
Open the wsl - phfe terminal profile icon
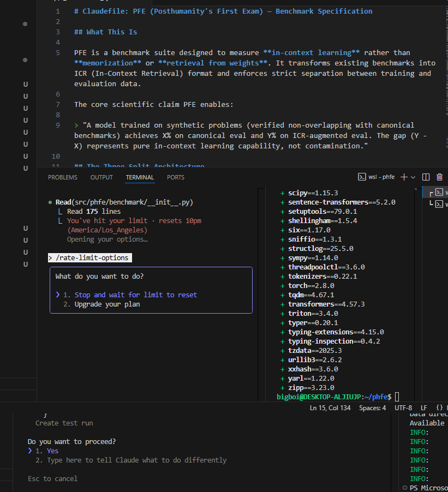(x=362, y=177)
